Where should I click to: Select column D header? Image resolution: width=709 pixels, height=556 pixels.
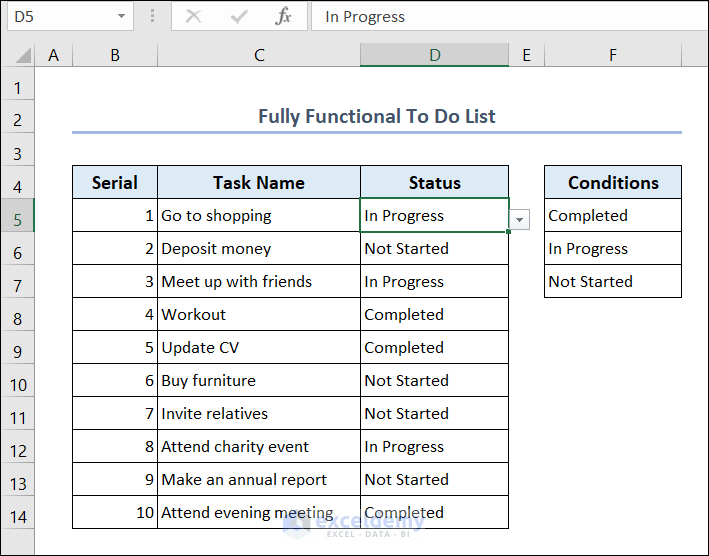coord(434,55)
